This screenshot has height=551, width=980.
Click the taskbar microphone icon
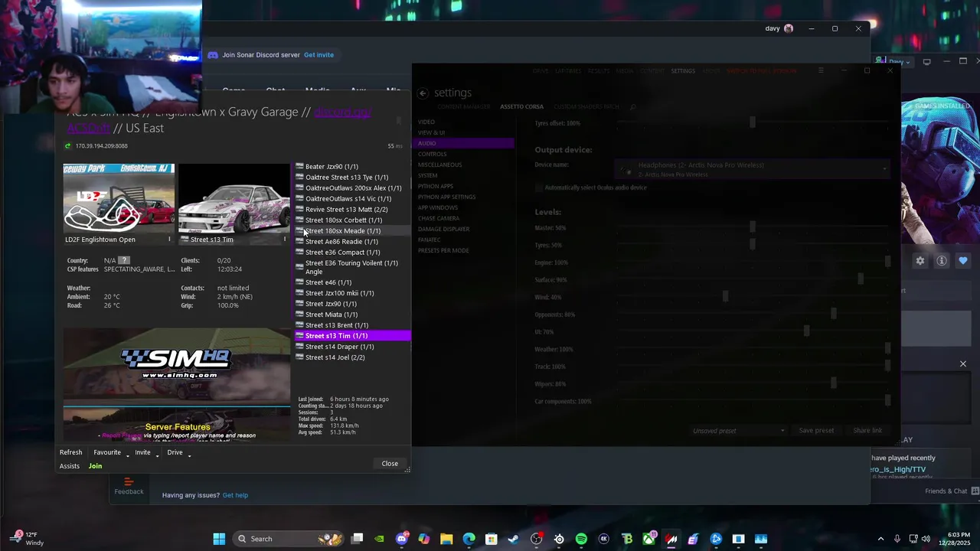point(897,539)
